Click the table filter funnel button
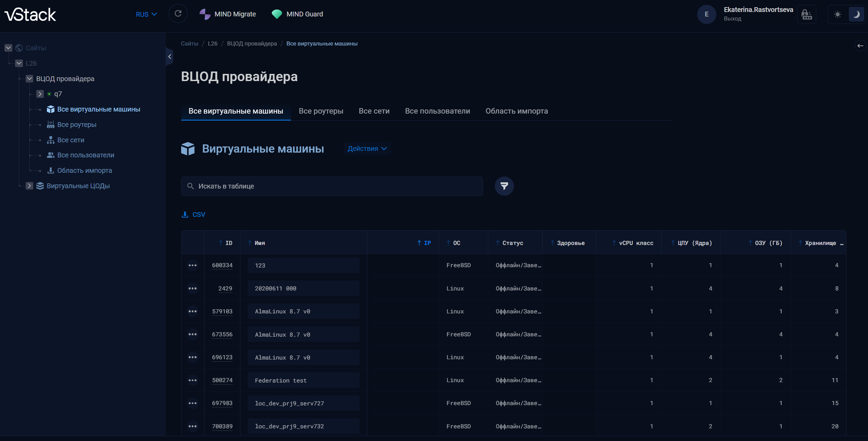This screenshot has width=868, height=441. (504, 186)
